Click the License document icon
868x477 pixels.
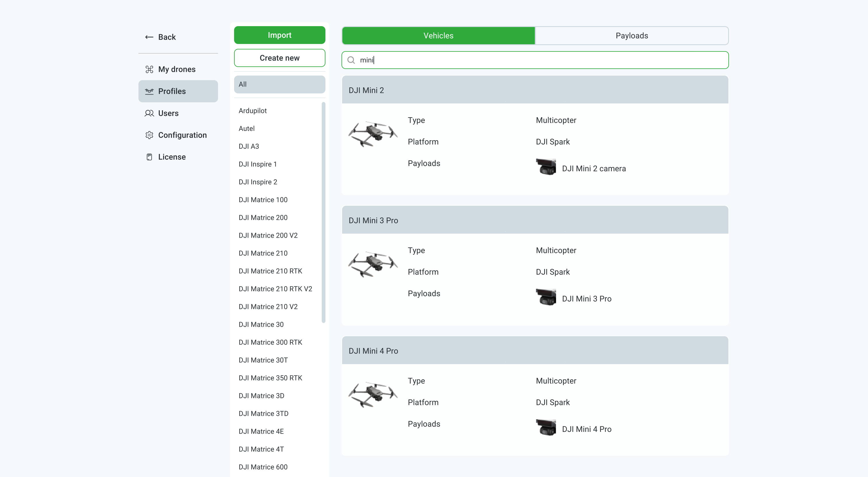click(x=149, y=157)
